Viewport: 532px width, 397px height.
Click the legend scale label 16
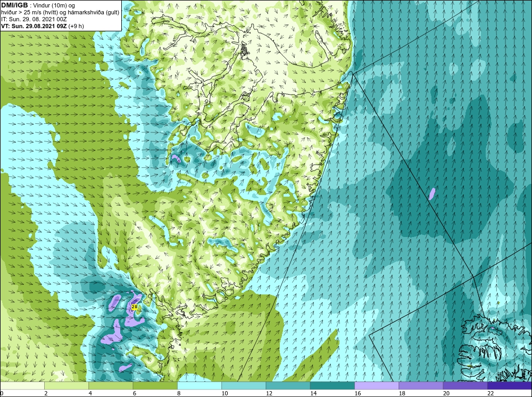tap(358, 393)
